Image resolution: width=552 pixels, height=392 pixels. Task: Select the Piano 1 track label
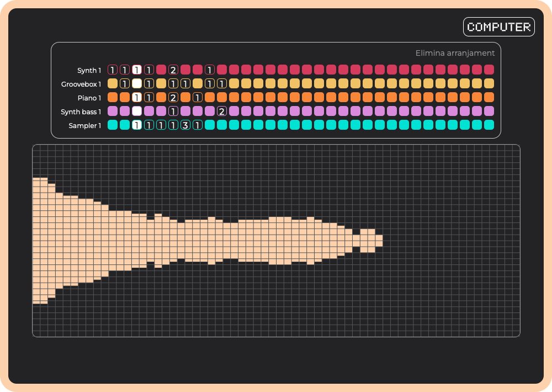pos(88,98)
